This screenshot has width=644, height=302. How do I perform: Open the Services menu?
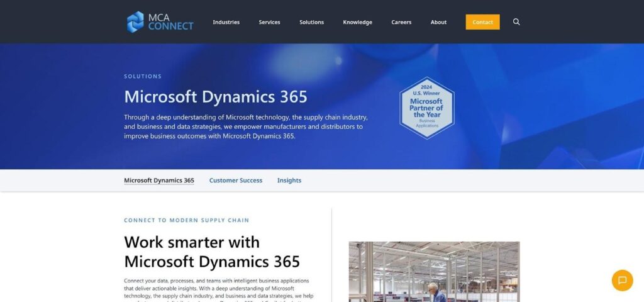269,22
